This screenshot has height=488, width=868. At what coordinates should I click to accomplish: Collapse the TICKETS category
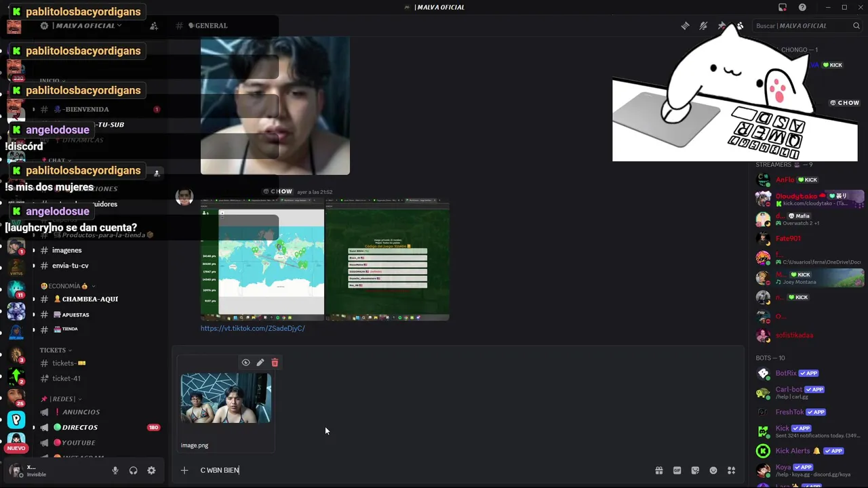click(x=56, y=350)
